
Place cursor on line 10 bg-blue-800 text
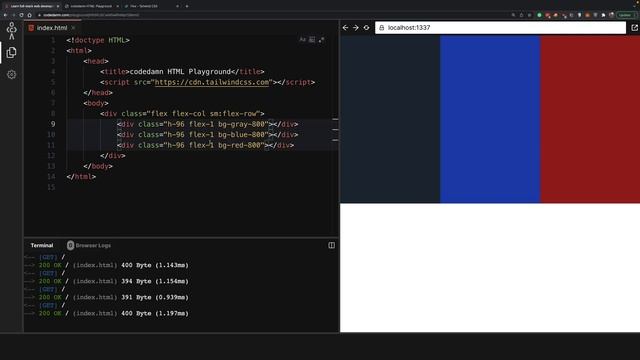pyautogui.click(x=242, y=135)
